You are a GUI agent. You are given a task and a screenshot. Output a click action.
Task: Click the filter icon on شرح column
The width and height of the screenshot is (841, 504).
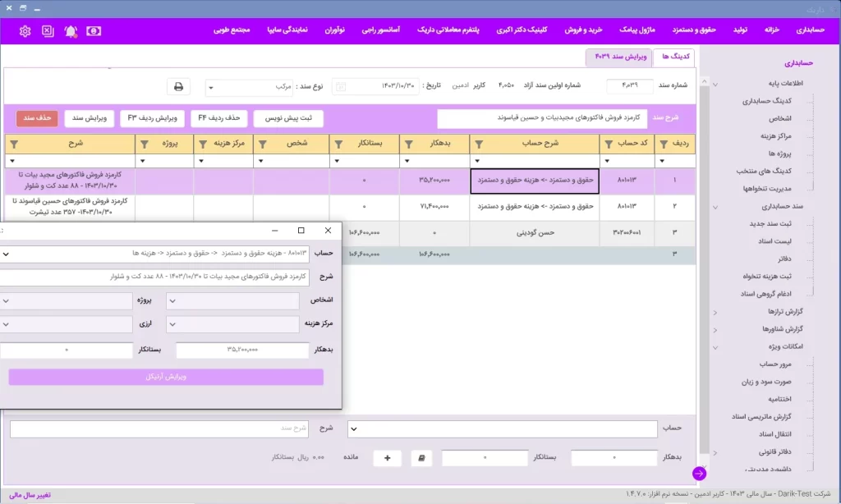[15, 144]
